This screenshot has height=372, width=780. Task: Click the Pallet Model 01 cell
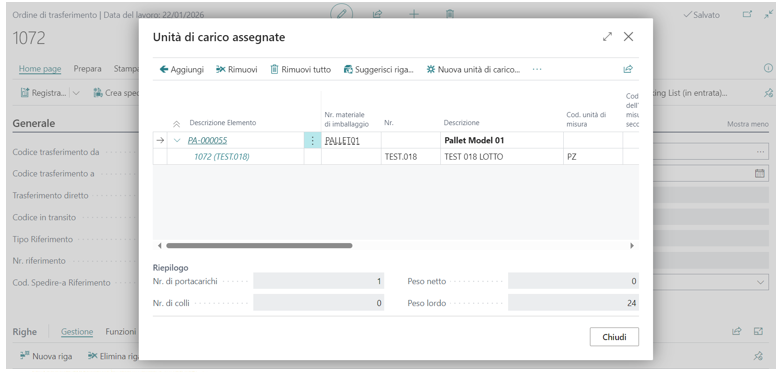502,141
